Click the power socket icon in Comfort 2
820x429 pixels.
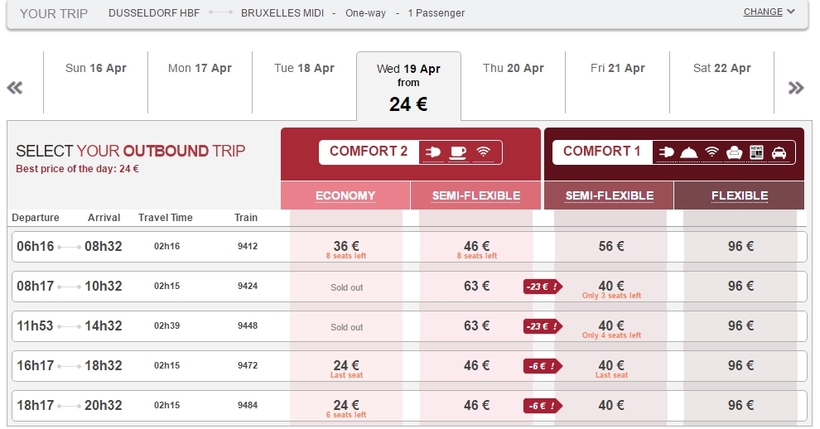[434, 152]
